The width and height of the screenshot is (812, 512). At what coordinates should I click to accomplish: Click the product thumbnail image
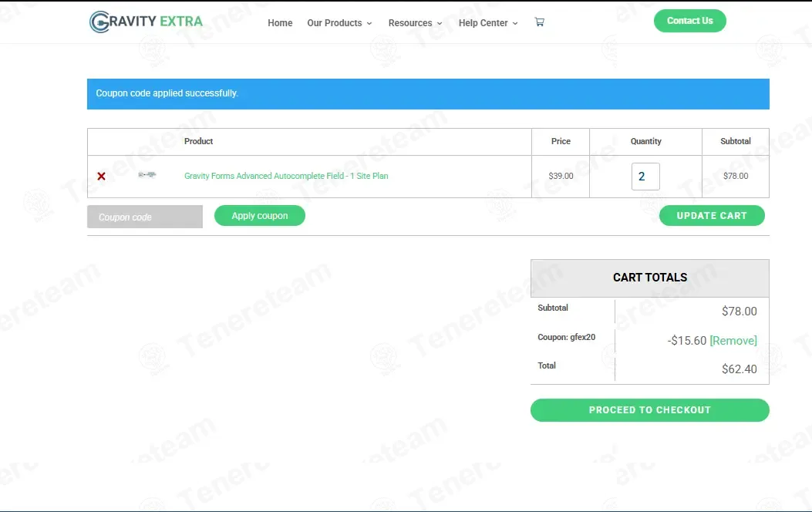[147, 176]
